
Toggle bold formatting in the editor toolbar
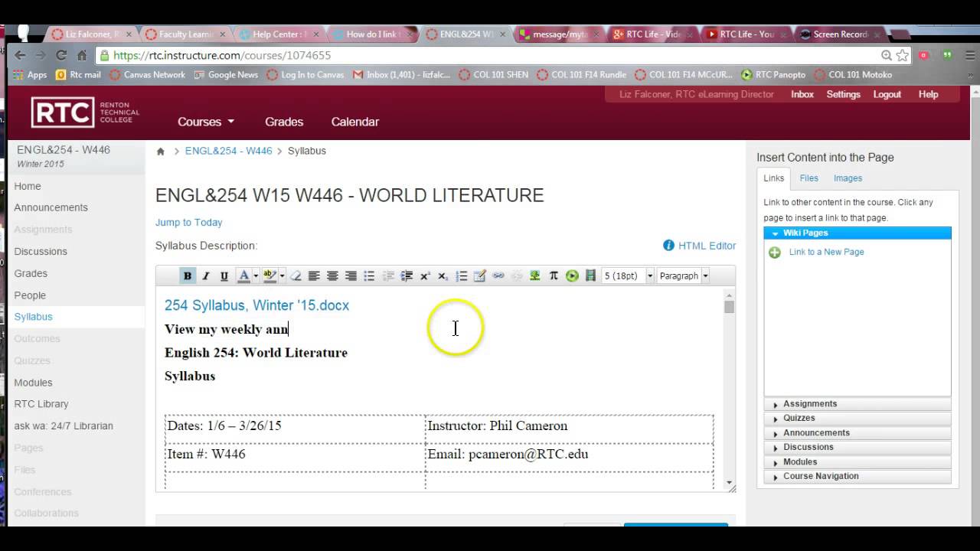click(x=187, y=276)
